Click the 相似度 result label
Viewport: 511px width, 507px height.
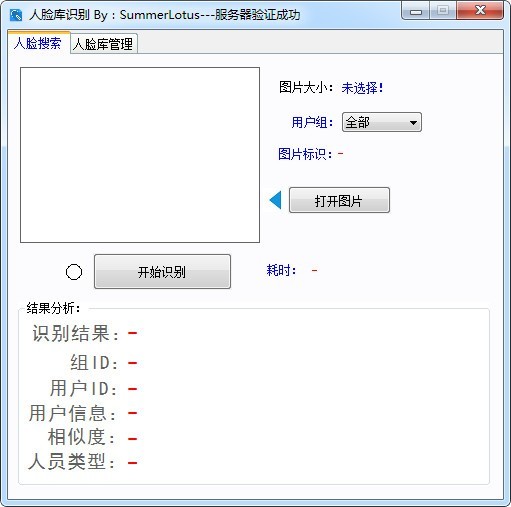click(x=82, y=437)
